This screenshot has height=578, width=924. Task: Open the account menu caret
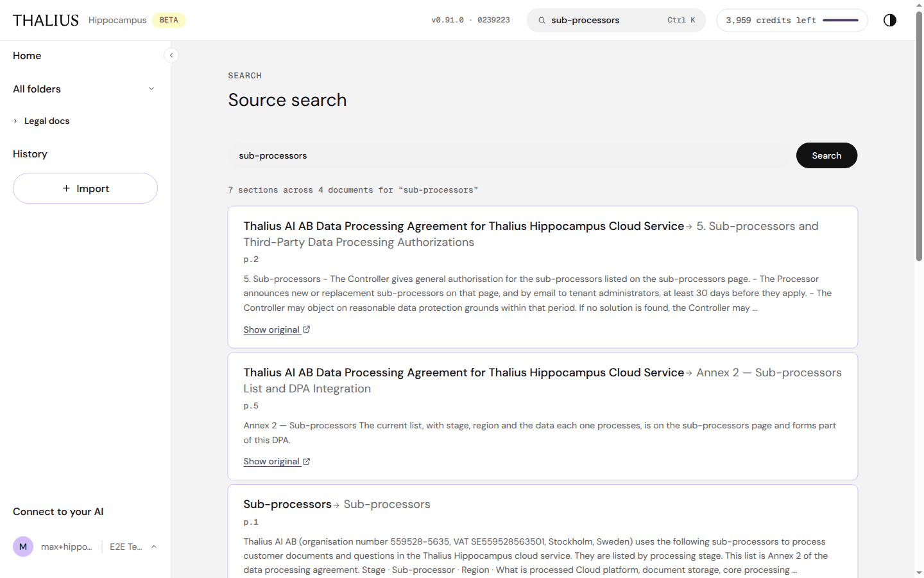(x=154, y=547)
